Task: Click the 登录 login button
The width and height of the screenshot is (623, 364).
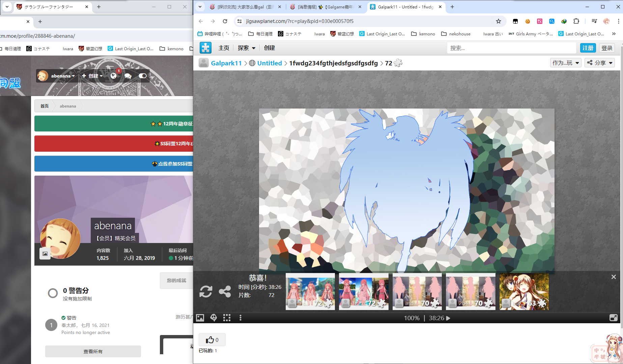Action: pos(607,48)
